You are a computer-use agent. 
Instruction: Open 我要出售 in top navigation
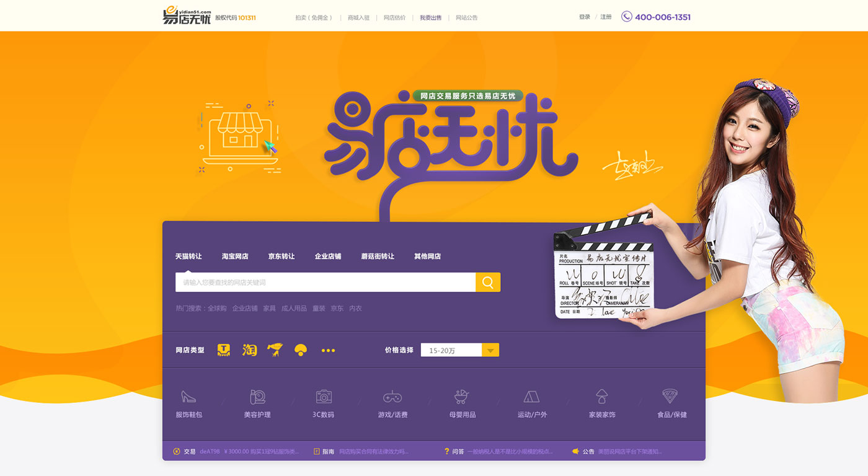pos(431,18)
